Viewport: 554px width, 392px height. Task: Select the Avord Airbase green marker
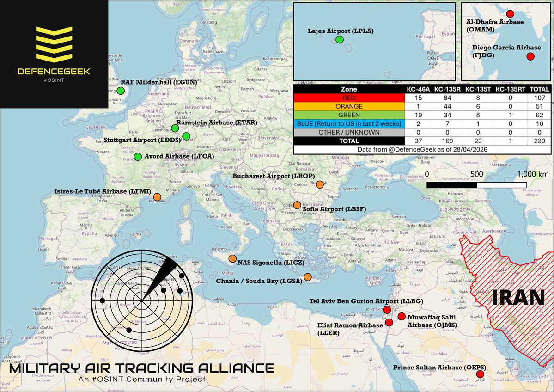(x=138, y=157)
